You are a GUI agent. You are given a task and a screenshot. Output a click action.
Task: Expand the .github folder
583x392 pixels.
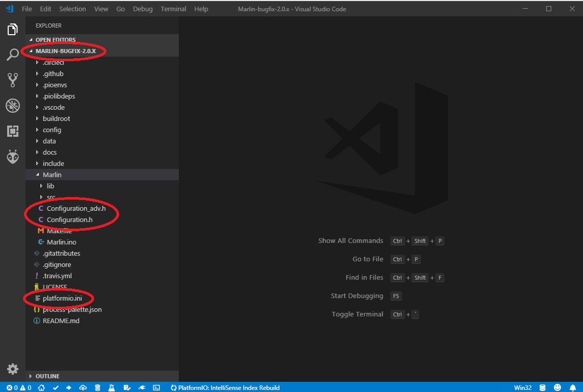[x=102, y=73]
